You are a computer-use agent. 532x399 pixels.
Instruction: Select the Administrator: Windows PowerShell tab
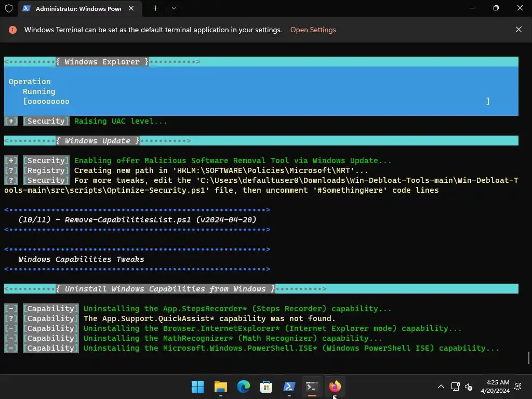pyautogui.click(x=80, y=8)
